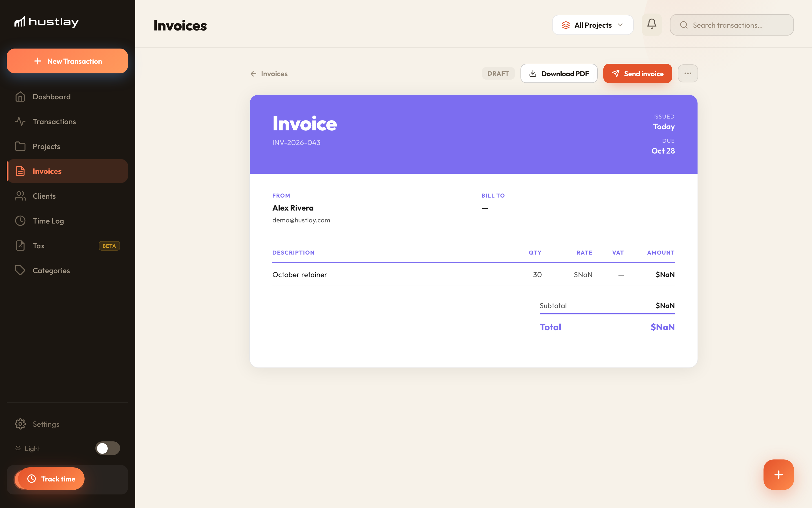812x508 pixels.
Task: Click the Invoices page title
Action: coord(180,25)
